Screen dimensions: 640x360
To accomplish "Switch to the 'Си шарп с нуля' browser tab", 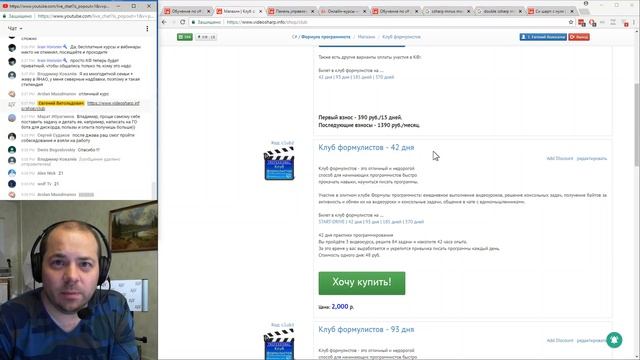I will point(551,11).
